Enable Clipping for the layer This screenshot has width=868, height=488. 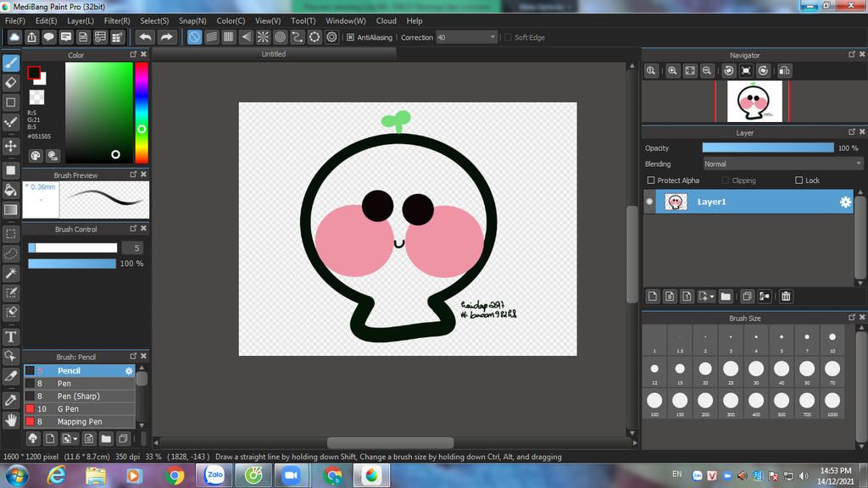tap(726, 180)
